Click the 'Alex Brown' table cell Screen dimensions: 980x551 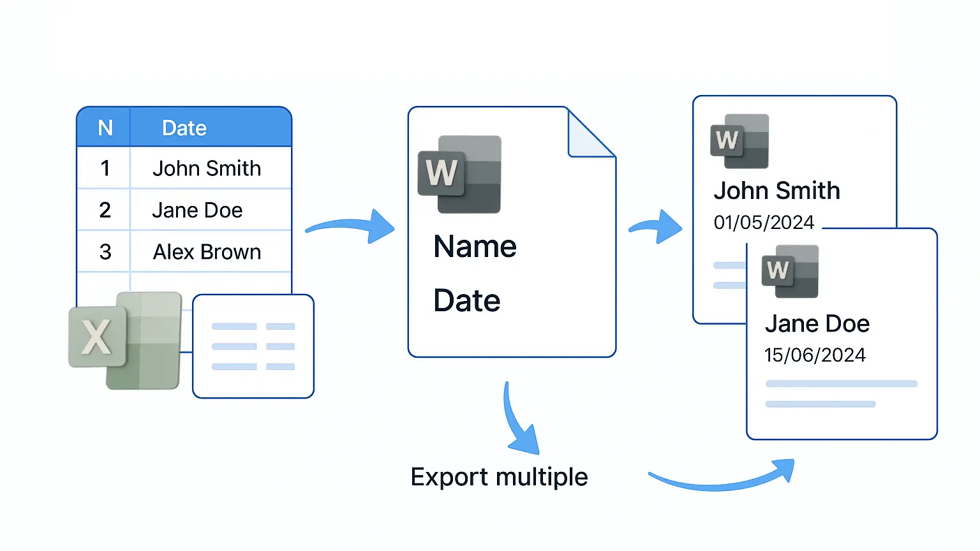[211, 252]
